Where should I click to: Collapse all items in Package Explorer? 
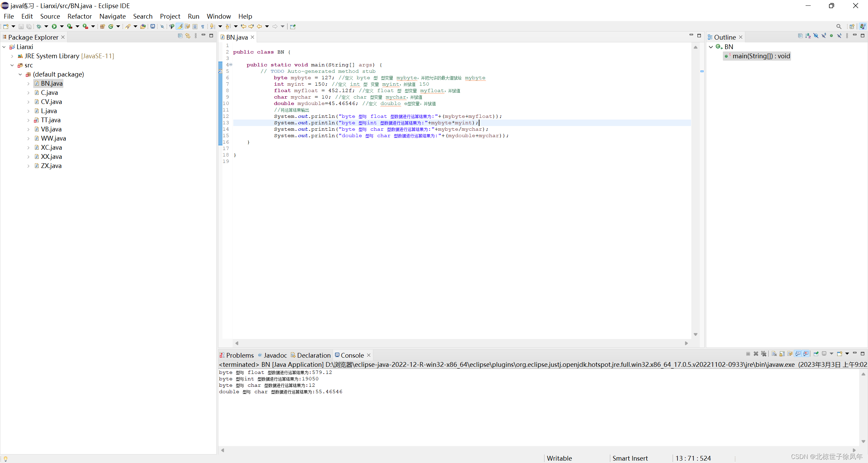(x=180, y=36)
